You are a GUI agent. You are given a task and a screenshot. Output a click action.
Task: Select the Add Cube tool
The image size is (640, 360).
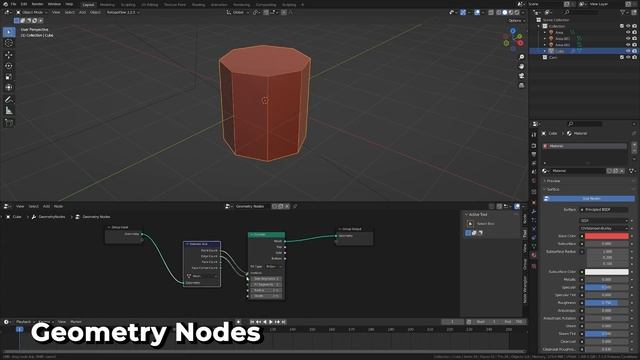click(x=9, y=122)
